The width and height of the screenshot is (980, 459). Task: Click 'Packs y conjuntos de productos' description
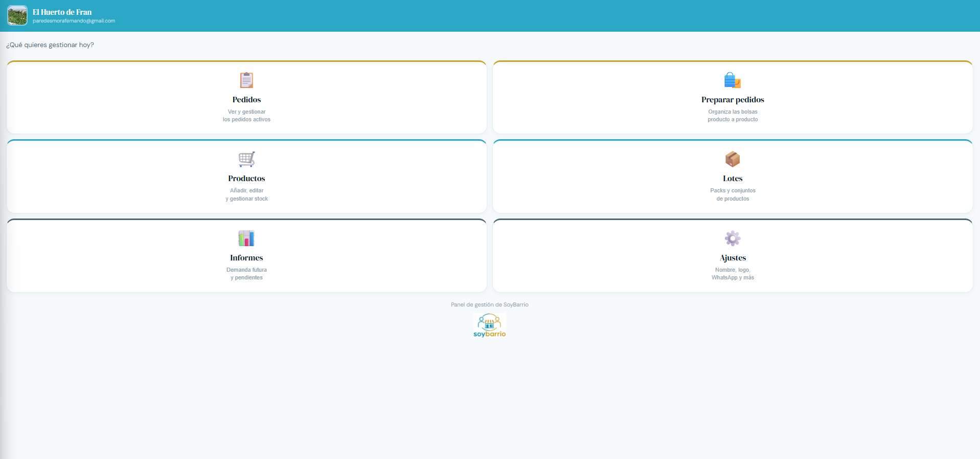733,194
